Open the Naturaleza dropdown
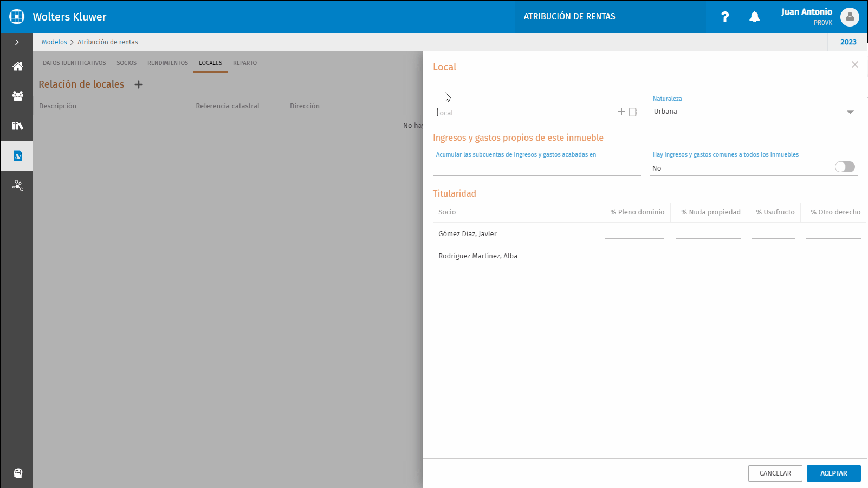This screenshot has width=868, height=488. pos(753,112)
